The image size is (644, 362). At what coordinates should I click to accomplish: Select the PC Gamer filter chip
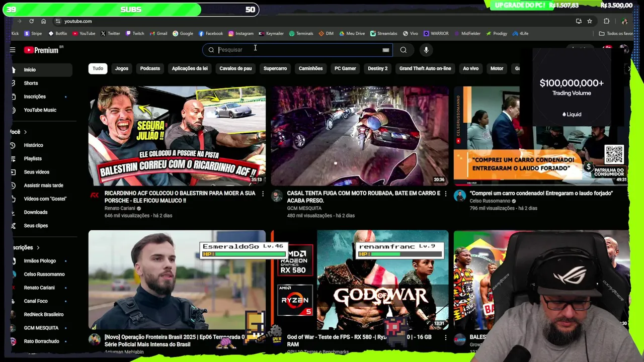[x=345, y=68]
